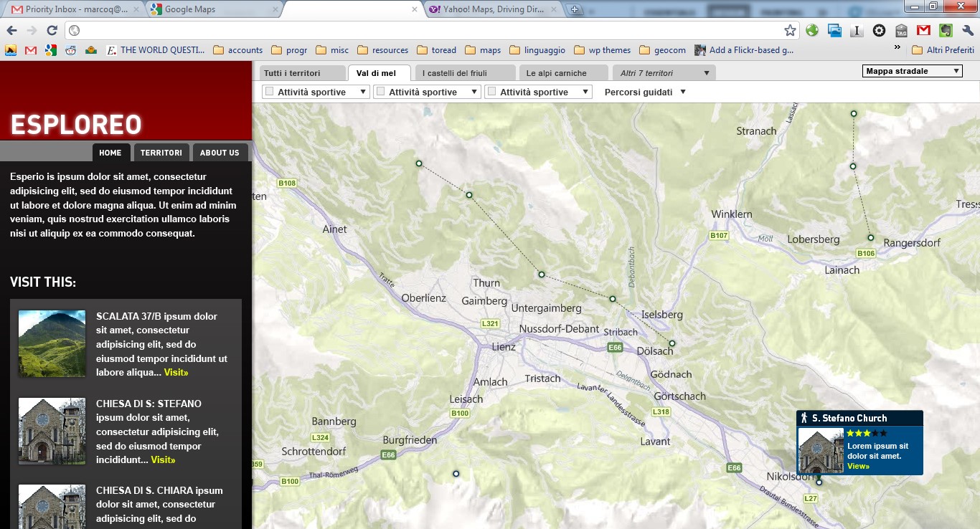Image resolution: width=980 pixels, height=529 pixels.
Task: Open THE WORLD QUESTI... Economist bookmark
Action: (155, 50)
